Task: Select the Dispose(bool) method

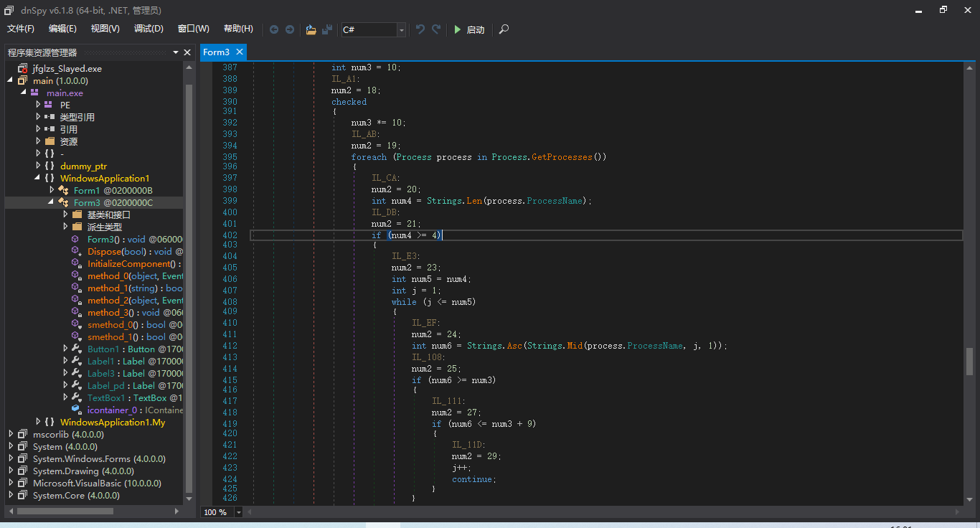Action: click(135, 251)
